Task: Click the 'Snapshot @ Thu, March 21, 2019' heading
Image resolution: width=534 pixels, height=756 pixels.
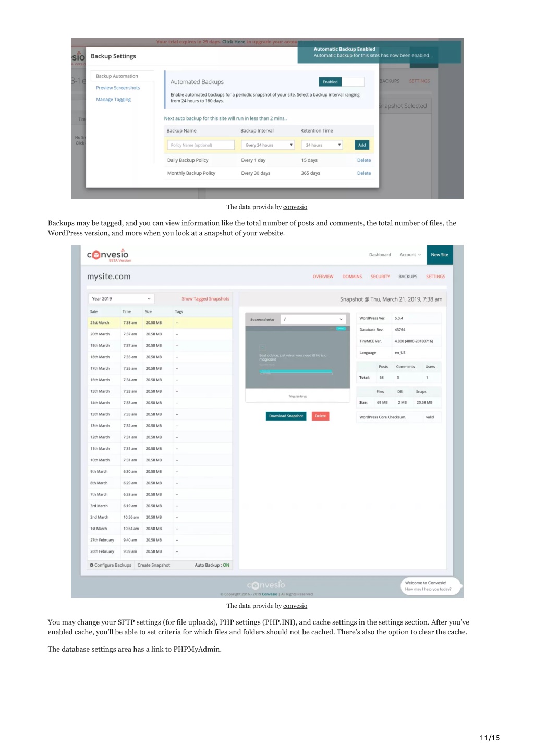Action: pyautogui.click(x=391, y=299)
